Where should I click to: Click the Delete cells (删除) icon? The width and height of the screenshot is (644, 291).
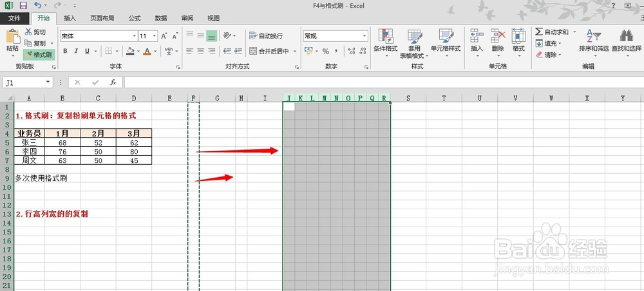tap(497, 35)
